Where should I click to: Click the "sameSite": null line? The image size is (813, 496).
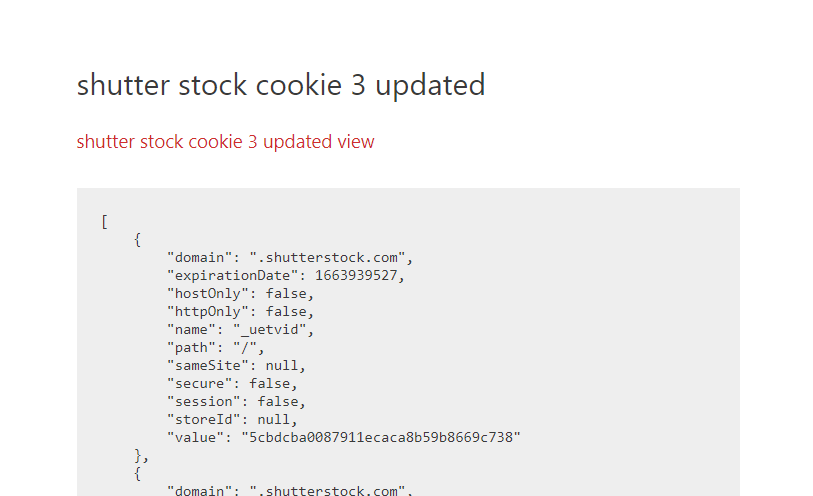236,365
